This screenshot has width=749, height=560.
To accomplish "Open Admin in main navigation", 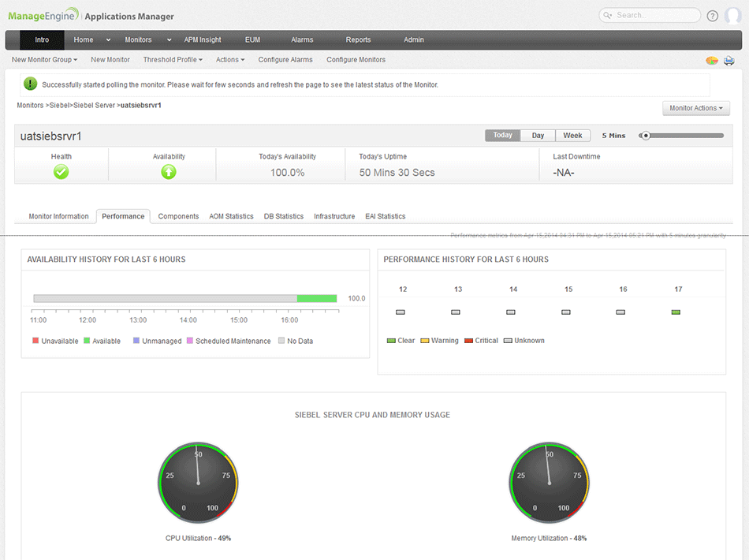I will click(x=414, y=40).
